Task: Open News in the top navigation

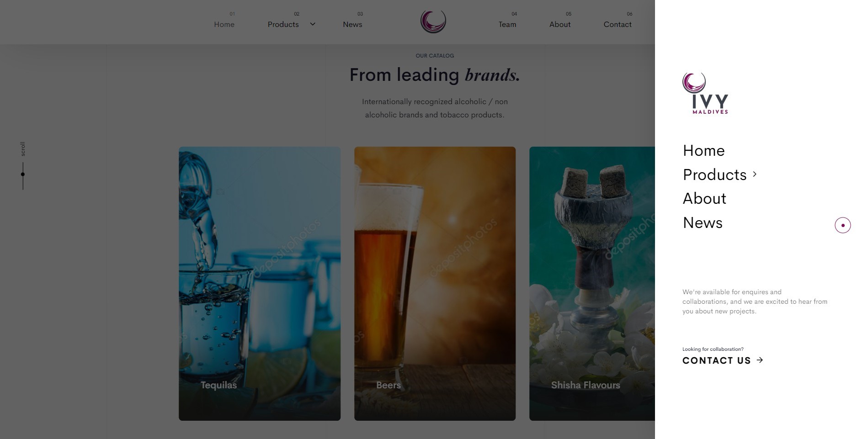Action: pyautogui.click(x=352, y=24)
